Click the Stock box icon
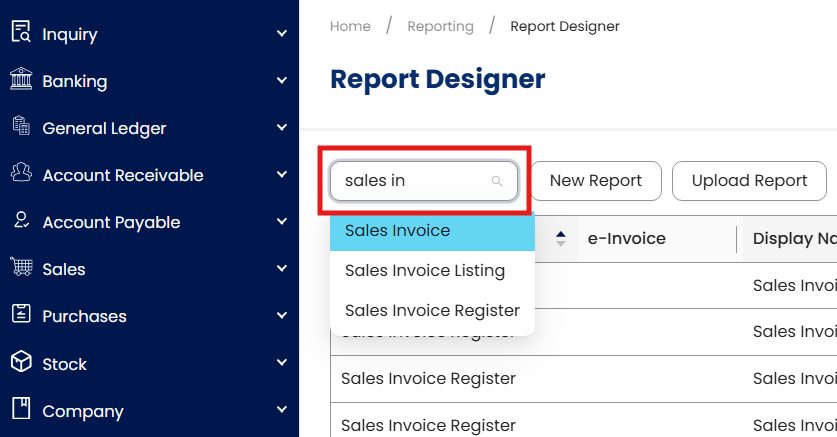 click(x=20, y=363)
